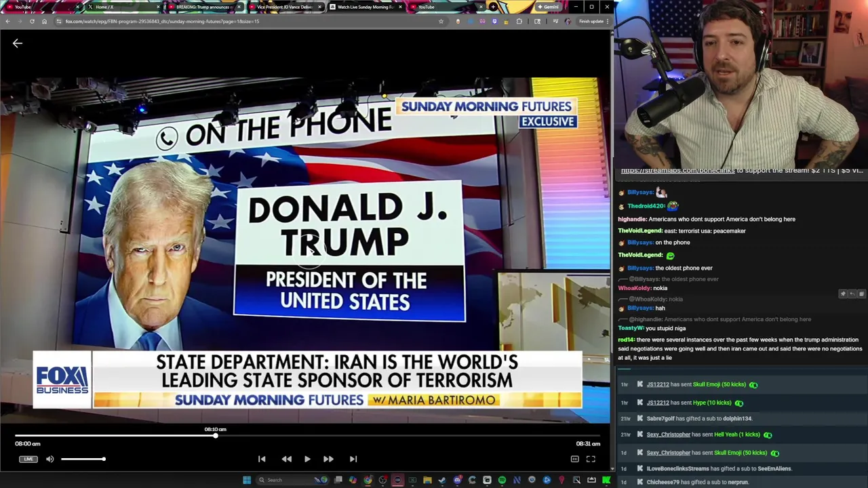868x488 pixels.
Task: Fast forward the video player
Action: point(328,459)
